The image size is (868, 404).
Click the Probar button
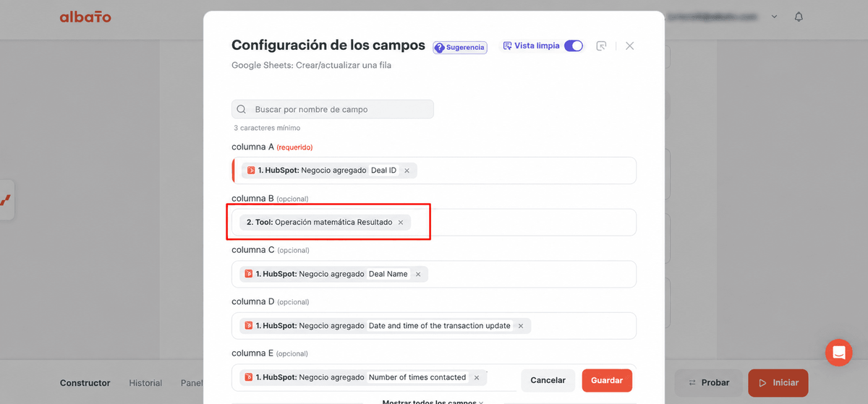(x=708, y=382)
